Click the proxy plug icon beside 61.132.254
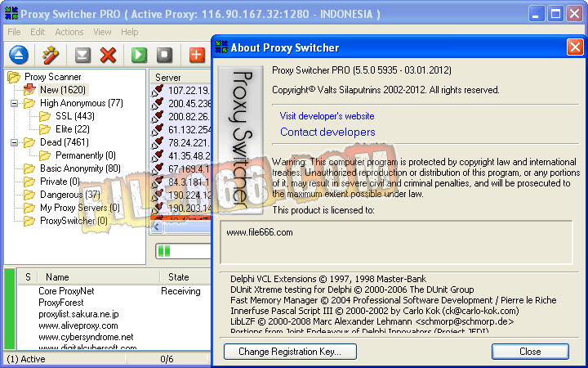 [158, 129]
